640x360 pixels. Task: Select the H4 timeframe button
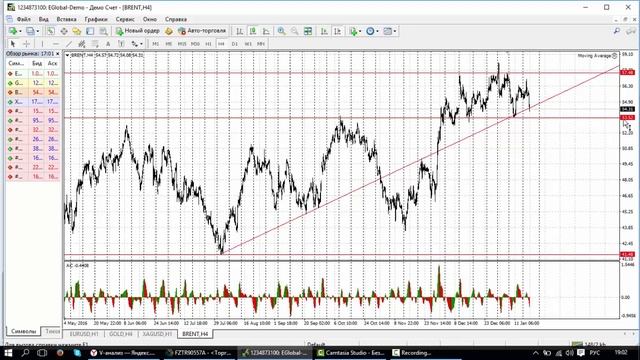click(221, 44)
